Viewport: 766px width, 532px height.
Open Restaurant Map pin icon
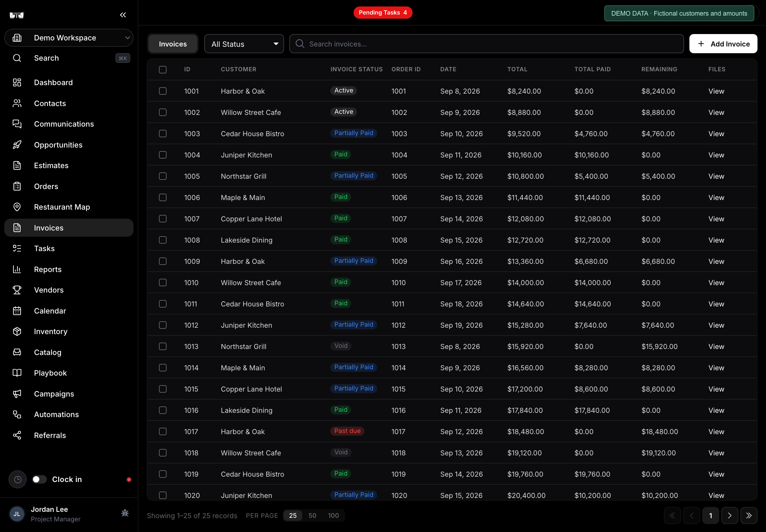pos(17,207)
